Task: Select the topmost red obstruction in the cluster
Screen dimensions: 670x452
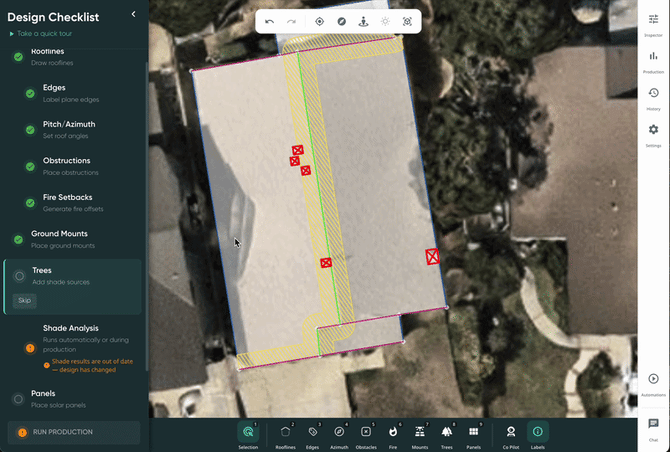Action: click(x=298, y=150)
